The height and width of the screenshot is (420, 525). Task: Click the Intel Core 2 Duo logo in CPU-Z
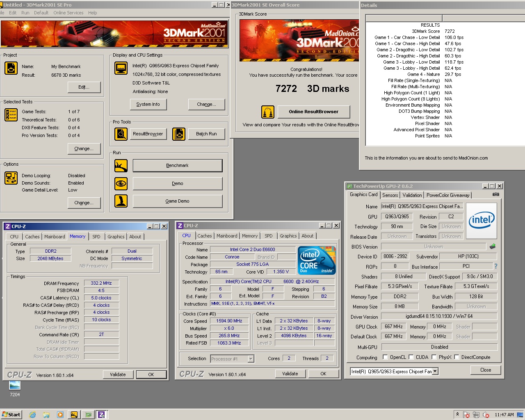tap(317, 260)
